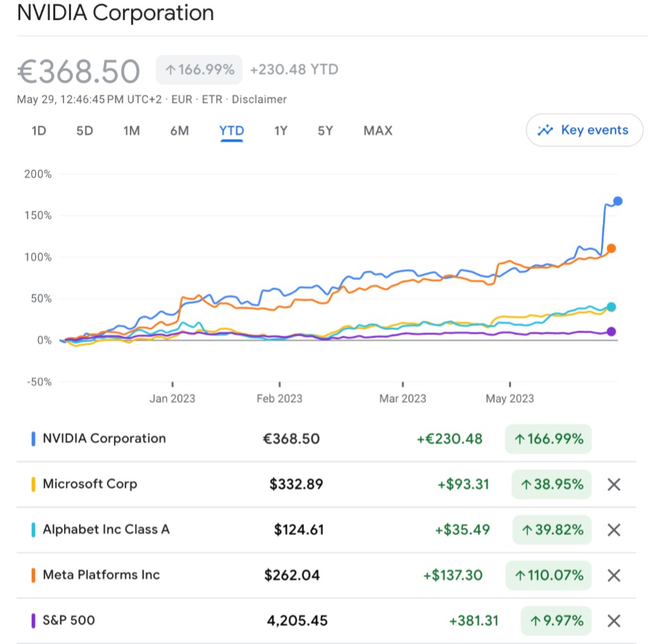Open the Microsoft Corp row

(90, 484)
